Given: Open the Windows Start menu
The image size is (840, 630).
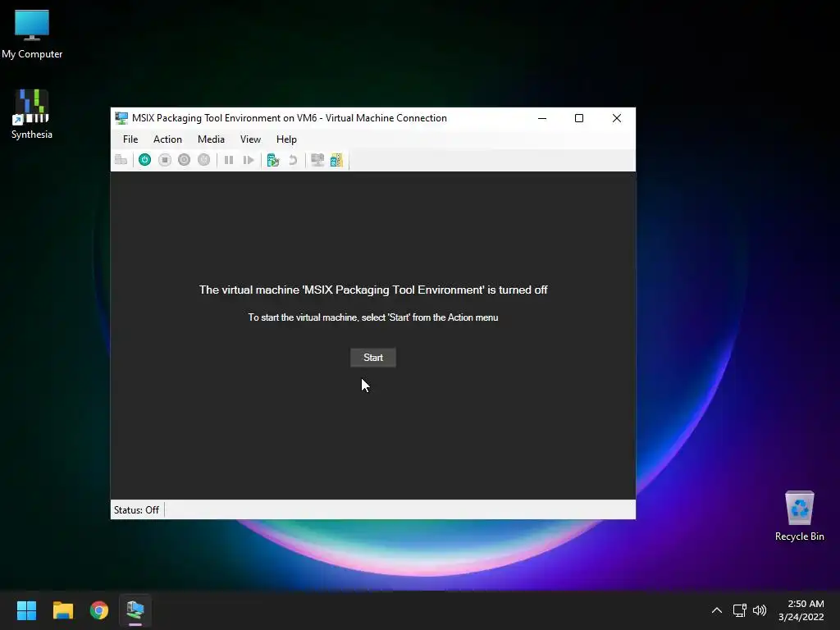Looking at the screenshot, I should (x=26, y=610).
